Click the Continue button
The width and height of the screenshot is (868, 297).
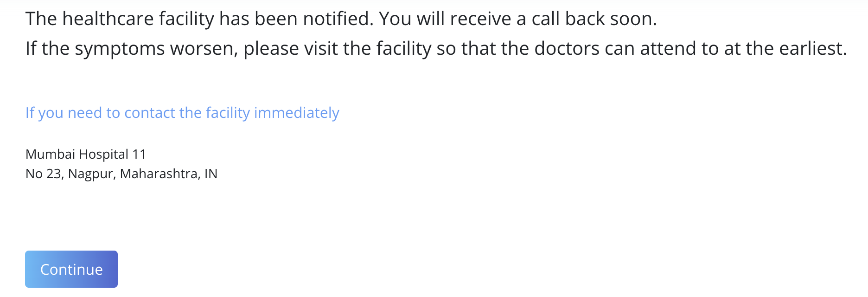71,269
